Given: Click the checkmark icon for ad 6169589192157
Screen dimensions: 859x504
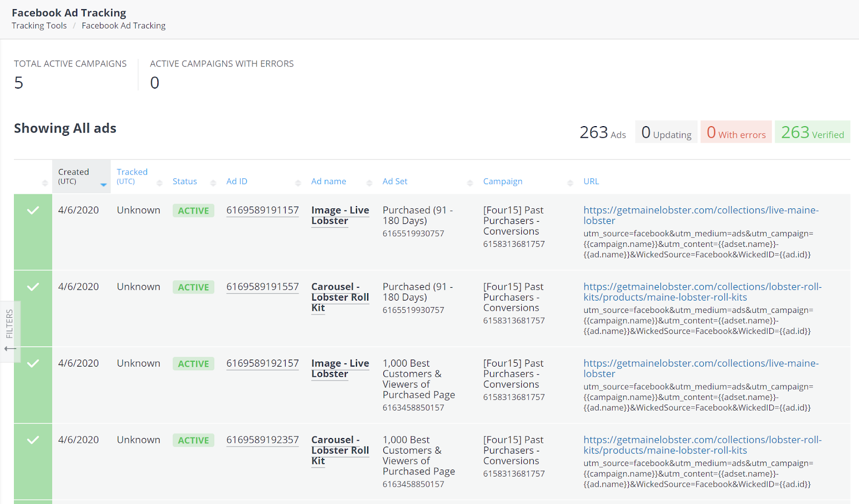Looking at the screenshot, I should (33, 363).
